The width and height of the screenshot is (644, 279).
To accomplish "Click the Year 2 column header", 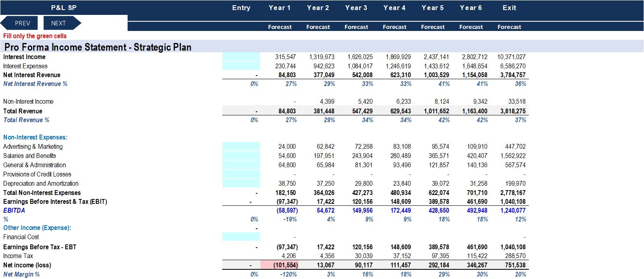I will (318, 8).
